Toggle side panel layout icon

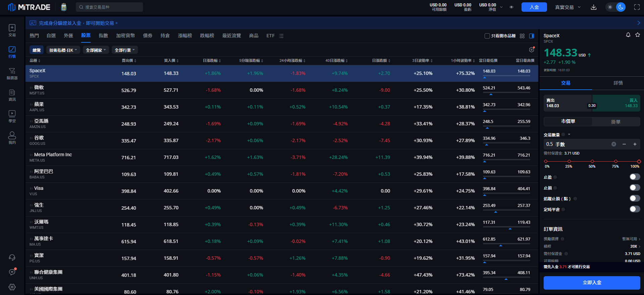532,36
